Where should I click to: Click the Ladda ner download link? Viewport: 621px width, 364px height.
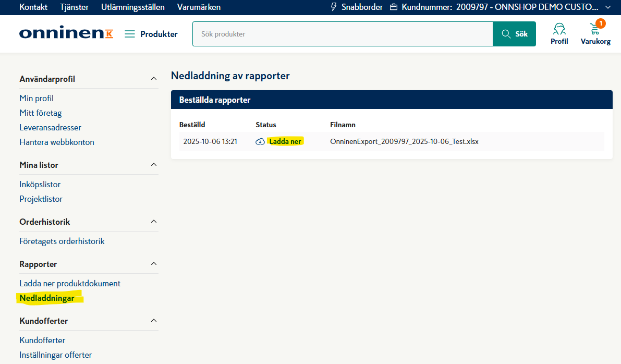285,141
